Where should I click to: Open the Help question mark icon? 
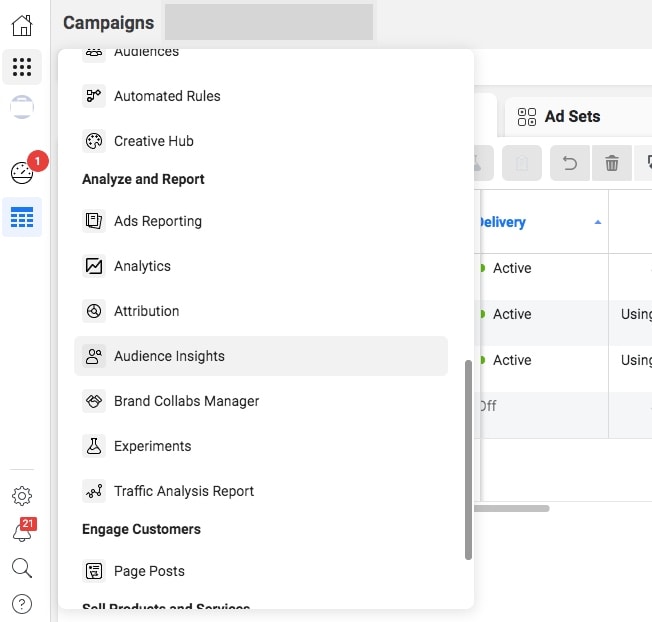click(x=22, y=604)
